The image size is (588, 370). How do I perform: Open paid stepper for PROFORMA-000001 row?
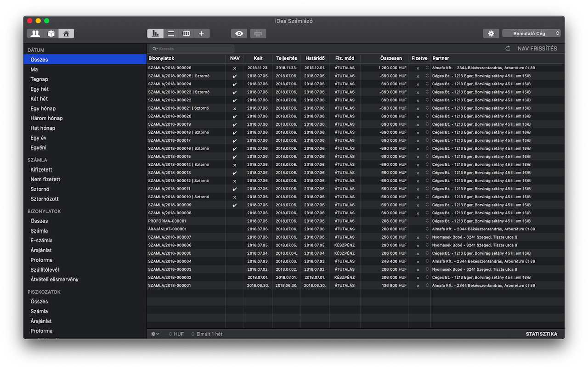[427, 221]
